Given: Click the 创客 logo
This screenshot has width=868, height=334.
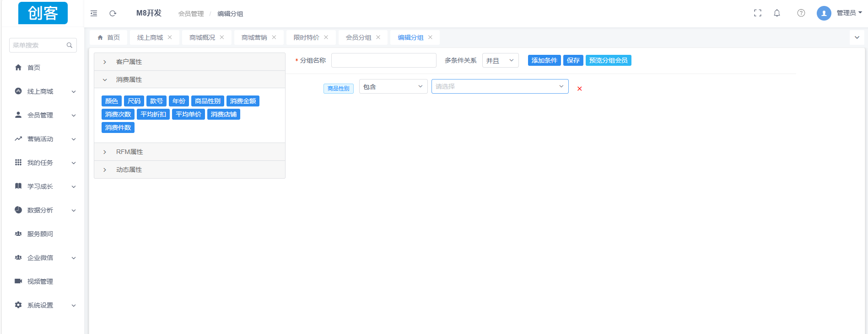Looking at the screenshot, I should pyautogui.click(x=43, y=13).
